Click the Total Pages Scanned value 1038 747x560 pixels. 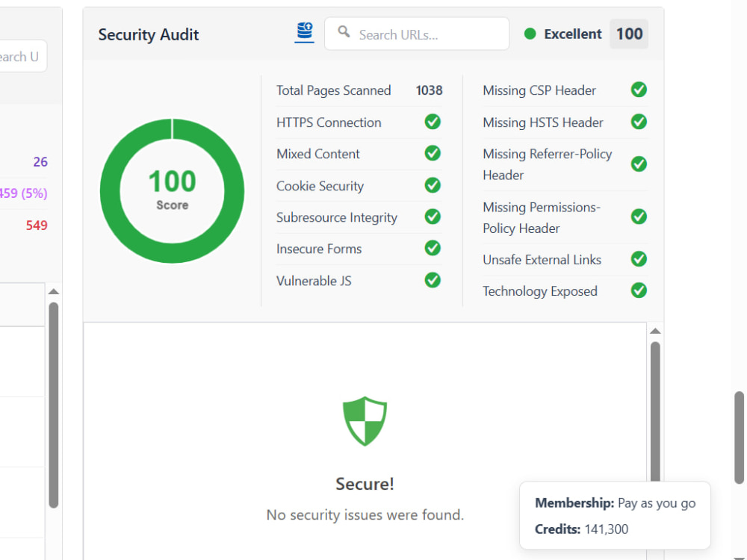point(429,90)
